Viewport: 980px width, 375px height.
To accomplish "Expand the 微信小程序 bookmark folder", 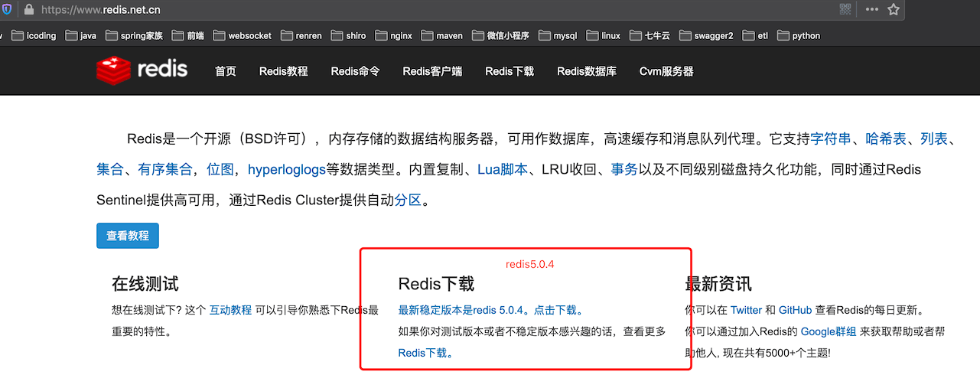I will coord(500,35).
